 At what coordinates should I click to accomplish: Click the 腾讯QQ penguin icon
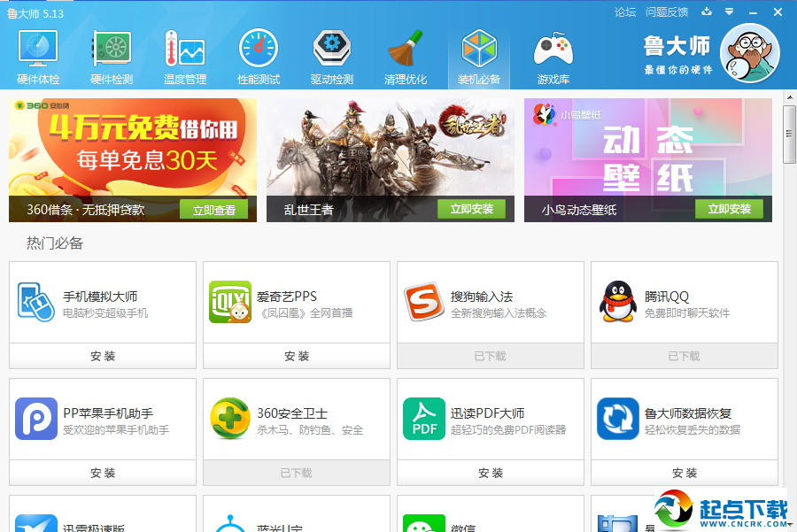pyautogui.click(x=617, y=302)
